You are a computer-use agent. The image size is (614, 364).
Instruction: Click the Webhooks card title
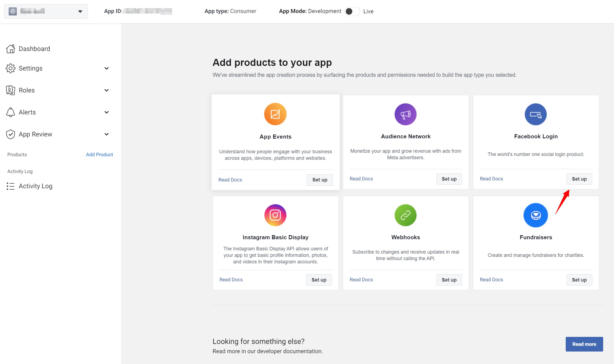coord(406,237)
